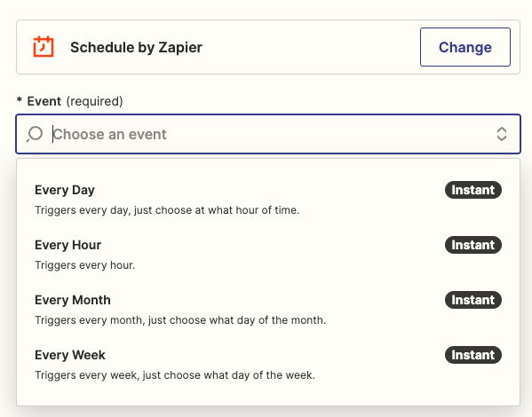532x417 pixels.
Task: Select the Every Hour event option
Action: tap(268, 255)
